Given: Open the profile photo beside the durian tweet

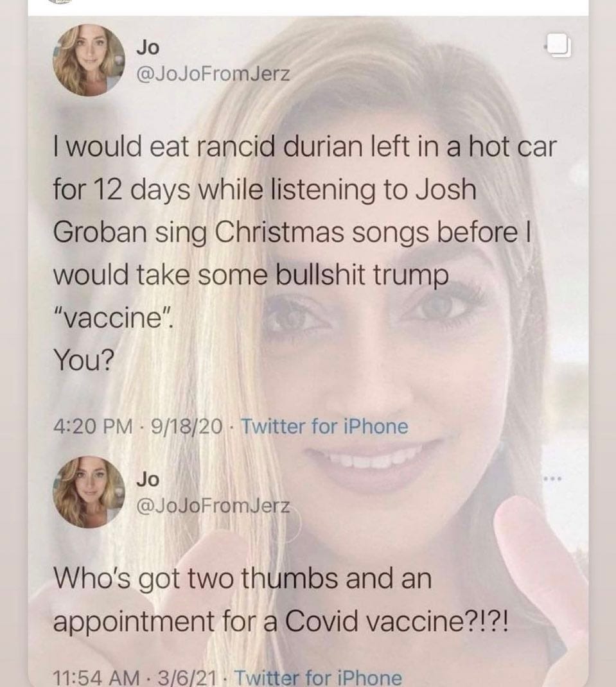Looking at the screenshot, I should tap(89, 60).
